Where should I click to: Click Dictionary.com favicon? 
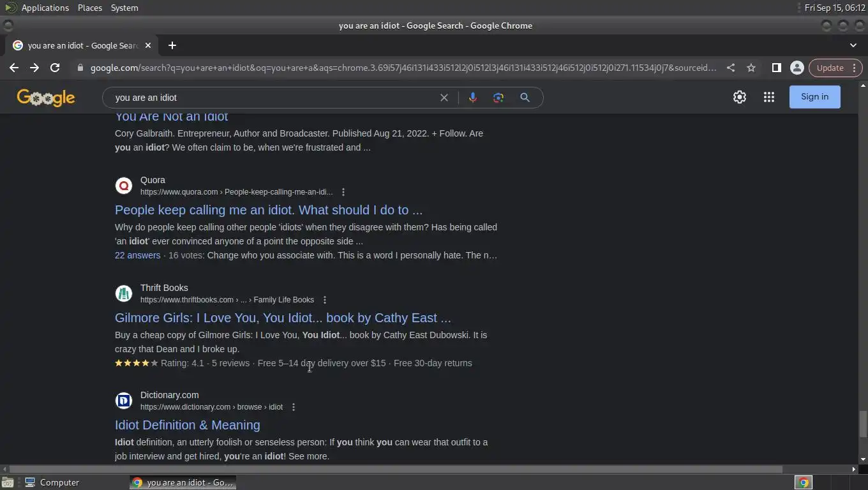pos(124,401)
